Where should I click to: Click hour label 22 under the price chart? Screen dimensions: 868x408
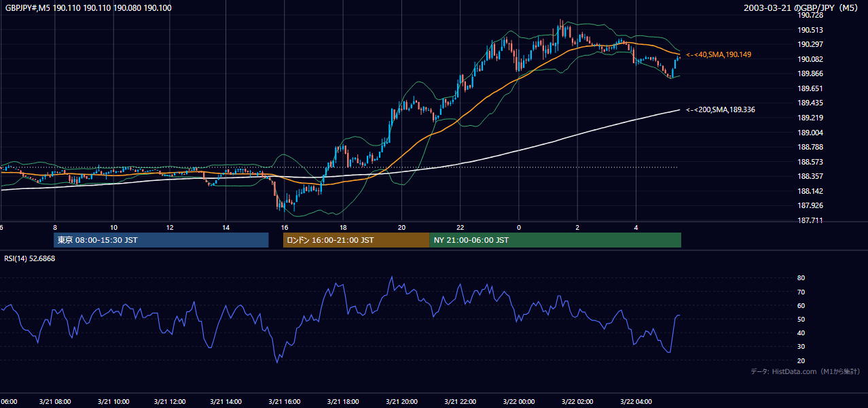[x=460, y=228]
